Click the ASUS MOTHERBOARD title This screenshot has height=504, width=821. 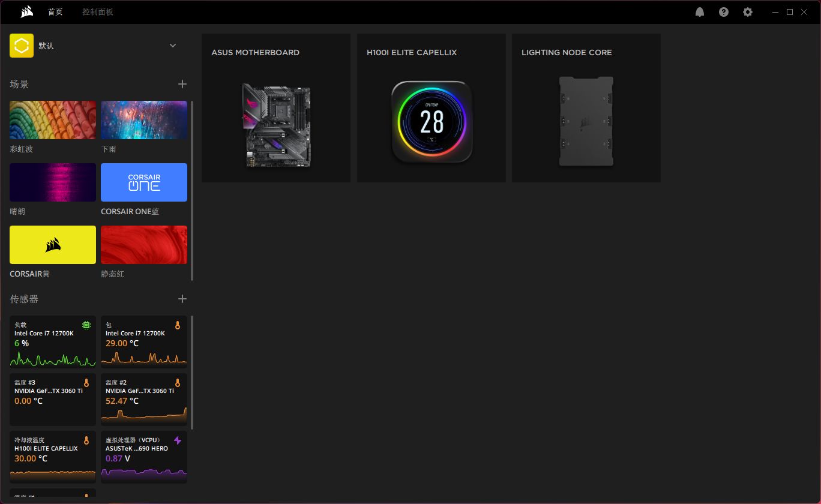tap(255, 52)
